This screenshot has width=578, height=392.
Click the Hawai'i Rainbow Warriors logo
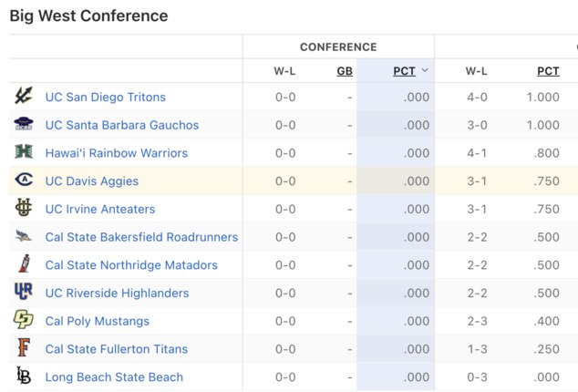click(24, 153)
